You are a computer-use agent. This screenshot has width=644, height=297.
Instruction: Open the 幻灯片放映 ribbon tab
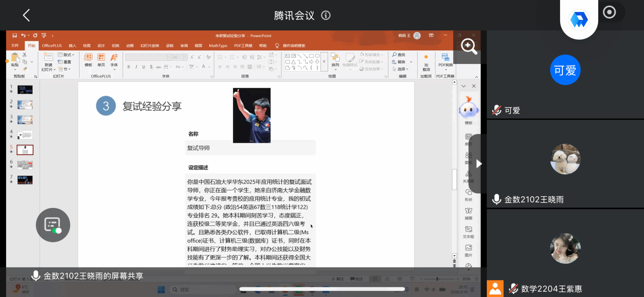coord(150,46)
